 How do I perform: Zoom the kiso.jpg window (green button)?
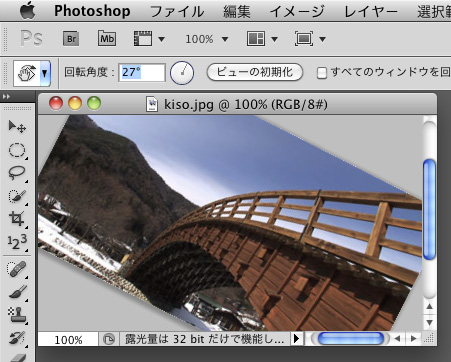(94, 103)
